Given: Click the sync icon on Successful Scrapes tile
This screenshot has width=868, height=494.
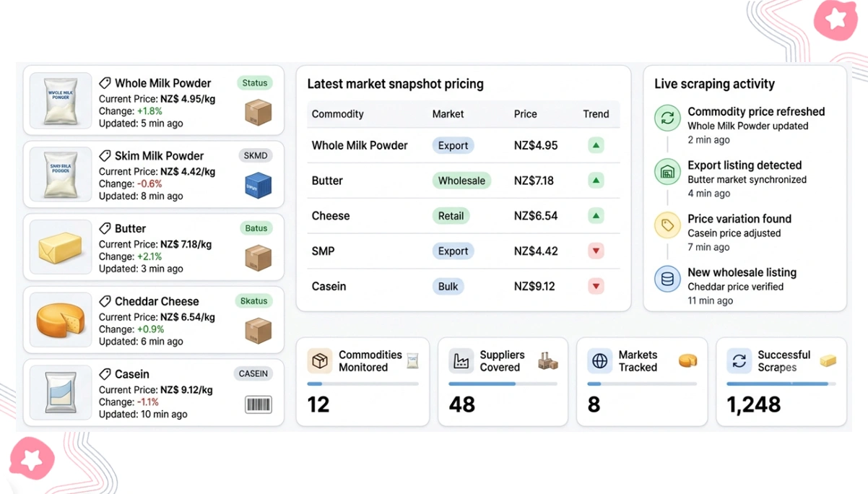Looking at the screenshot, I should point(739,360).
